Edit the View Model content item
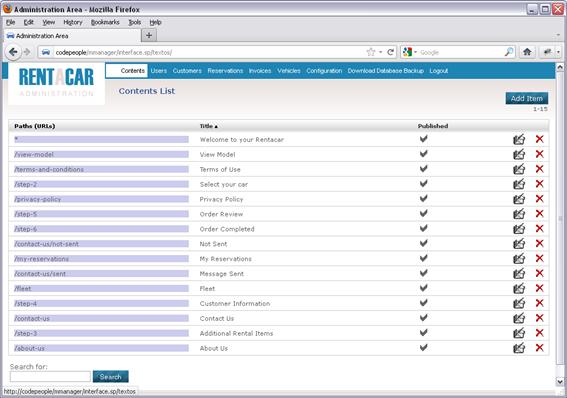567x398 pixels. point(519,154)
